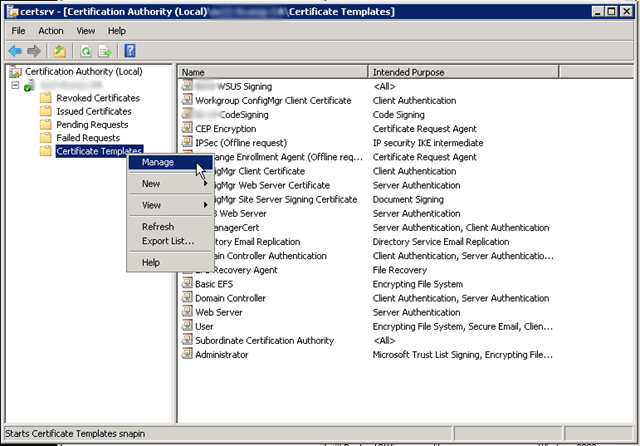Choose Manage from the context menu
Screen dimensions: 640x446
pos(158,162)
